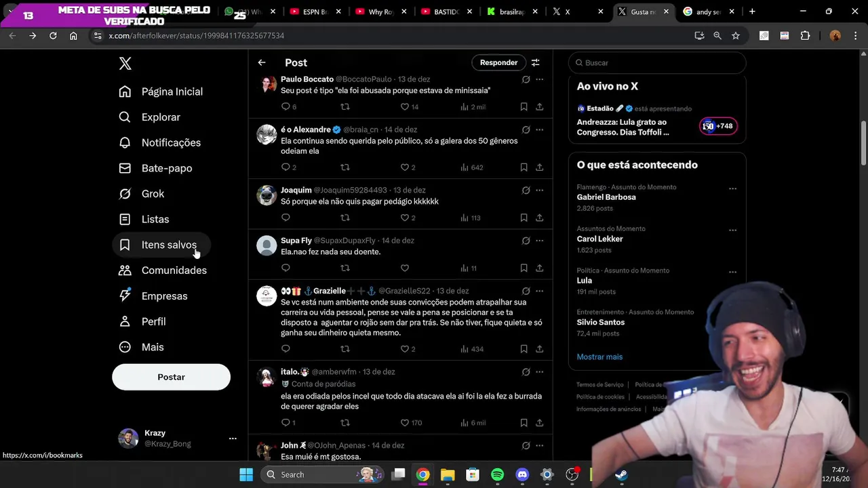Open the Explorar page
Screen dimensions: 868x488
pos(150,117)
